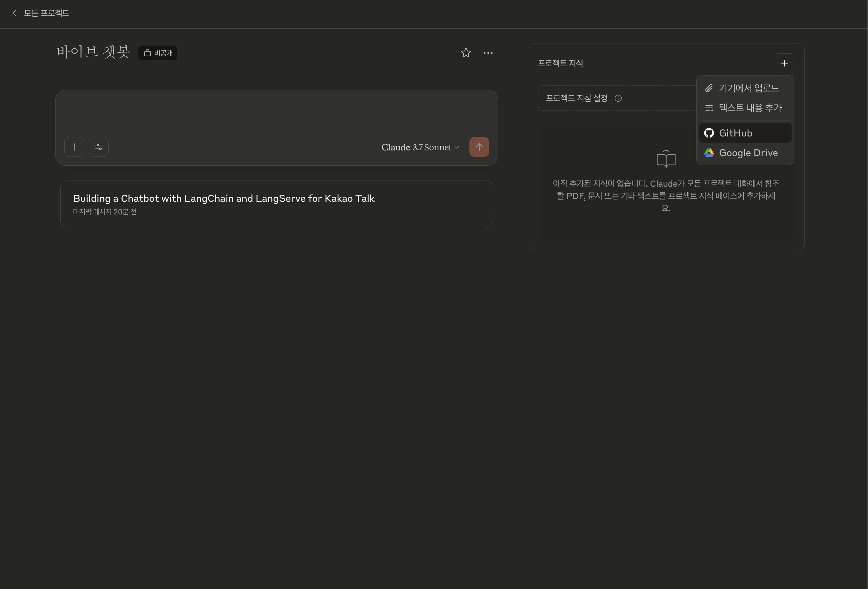
Task: Open the chat settings sliders icon
Action: [99, 147]
